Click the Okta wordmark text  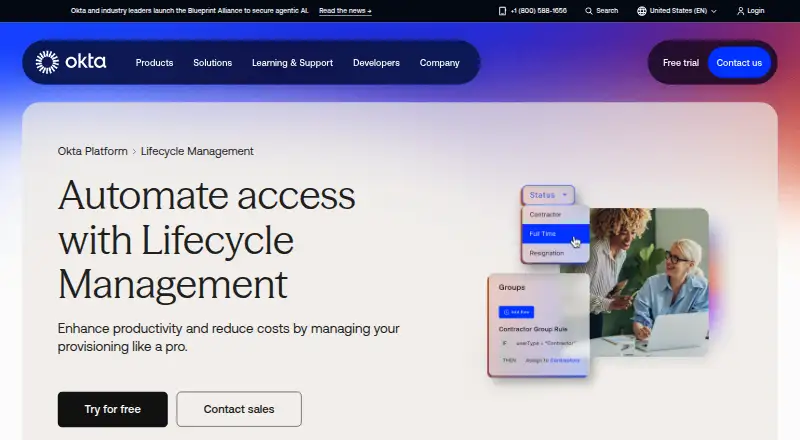pyautogui.click(x=86, y=62)
